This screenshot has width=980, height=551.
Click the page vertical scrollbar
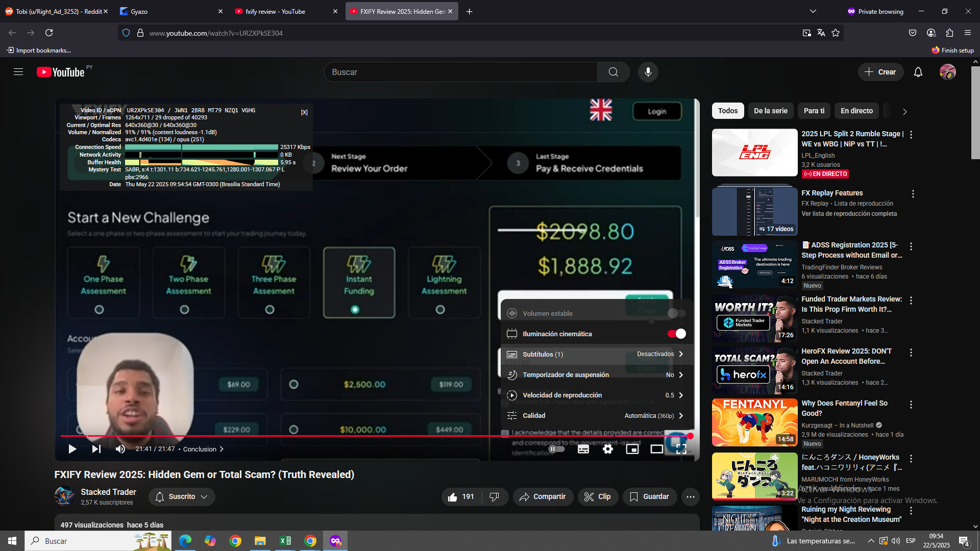[x=975, y=112]
